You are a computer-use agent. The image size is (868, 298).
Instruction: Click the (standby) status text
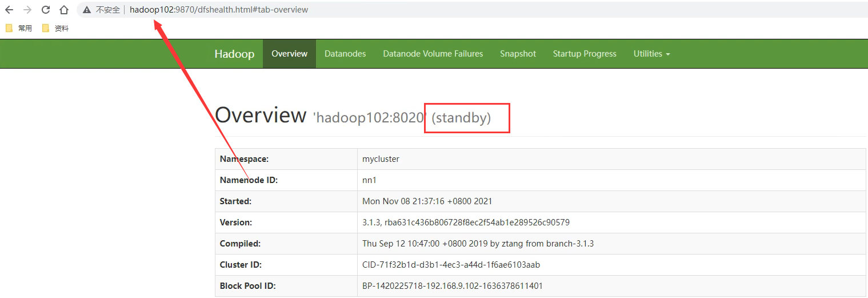click(461, 118)
